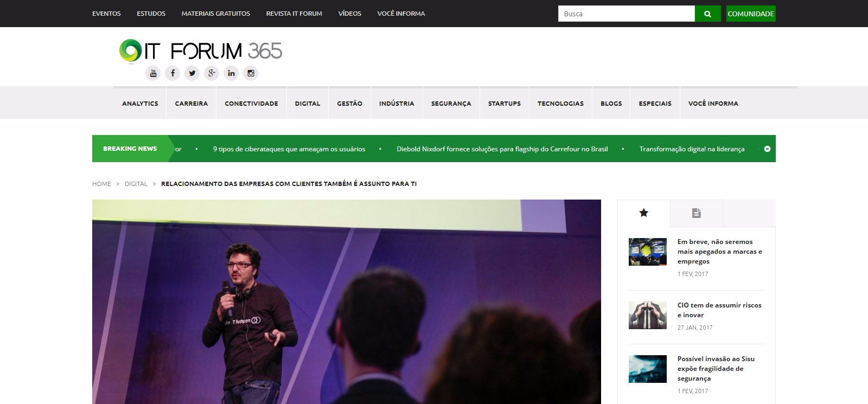Select the ANALYTICS category

tap(140, 104)
